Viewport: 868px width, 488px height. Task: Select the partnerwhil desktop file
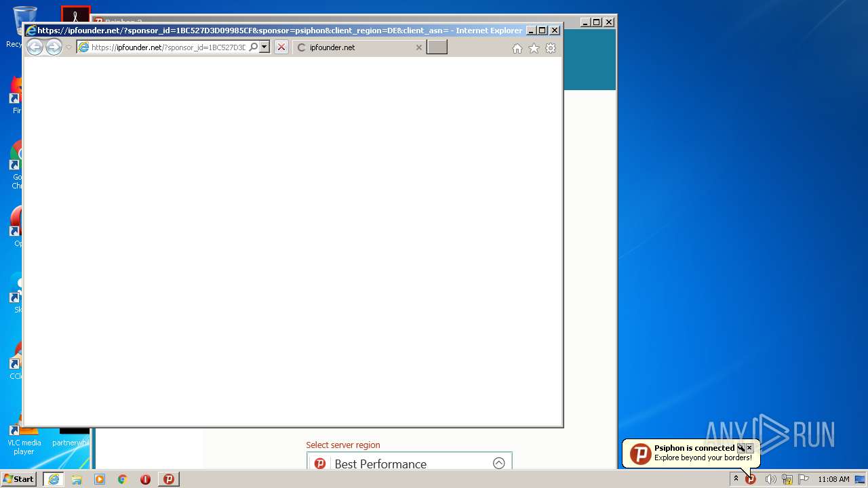point(73,434)
